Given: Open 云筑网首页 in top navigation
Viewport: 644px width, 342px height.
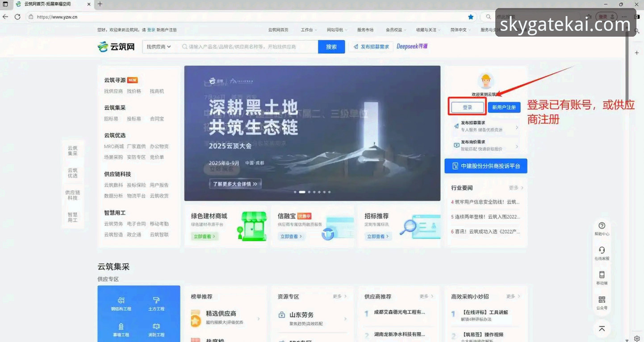Looking at the screenshot, I should pyautogui.click(x=278, y=30).
